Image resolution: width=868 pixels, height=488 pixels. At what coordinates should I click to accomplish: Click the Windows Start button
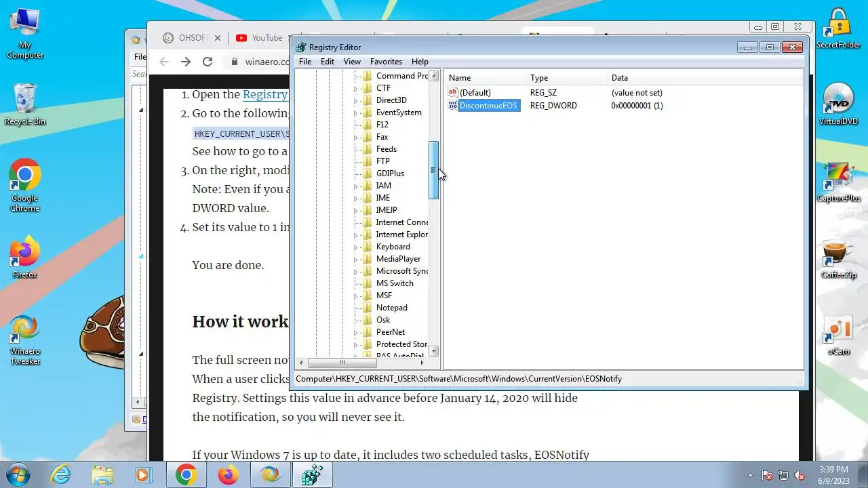[17, 474]
